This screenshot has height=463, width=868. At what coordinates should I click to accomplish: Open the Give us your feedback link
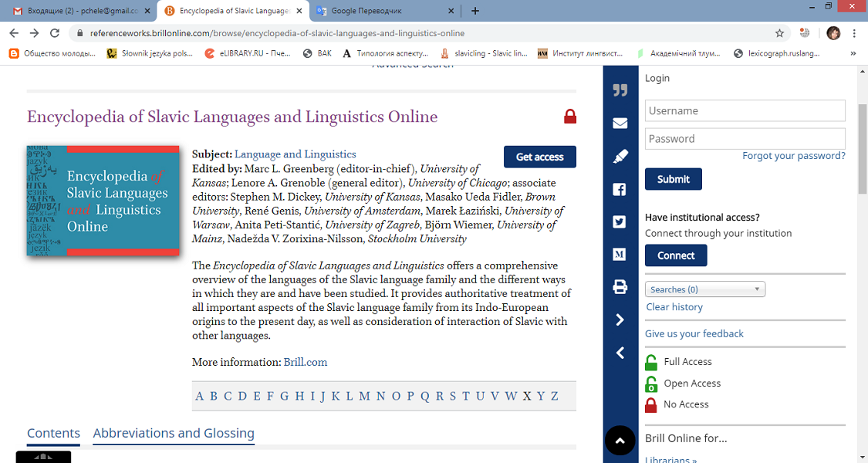coord(694,333)
